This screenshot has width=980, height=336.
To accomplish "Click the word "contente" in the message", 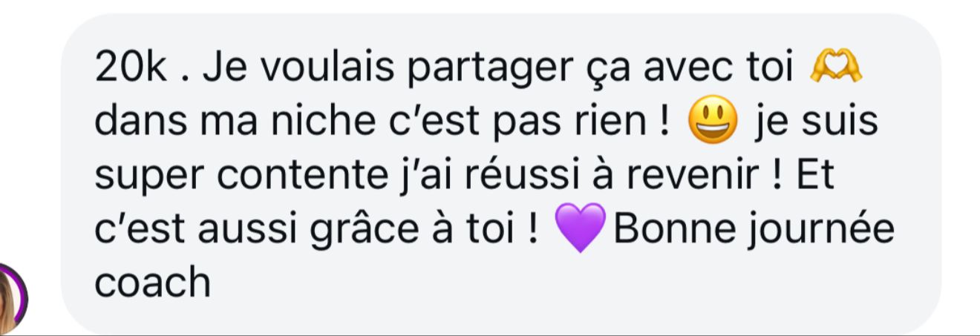I will [299, 176].
